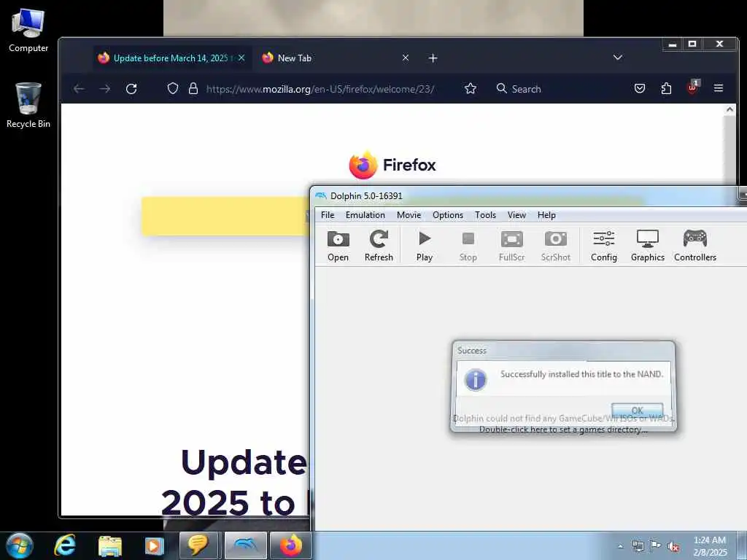The width and height of the screenshot is (747, 560).
Task: Click the Refresh icon in Dolphin toolbar
Action: [x=379, y=246]
